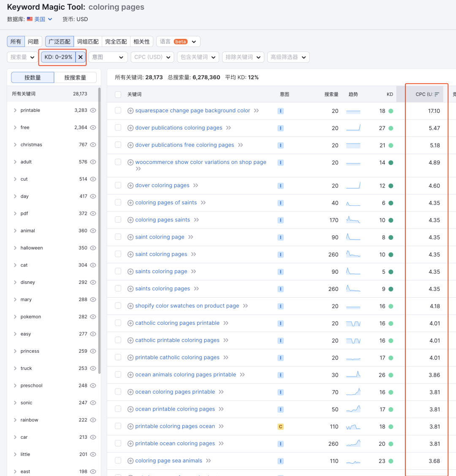Click plus icon beside 'dover coloring pages'

click(130, 185)
